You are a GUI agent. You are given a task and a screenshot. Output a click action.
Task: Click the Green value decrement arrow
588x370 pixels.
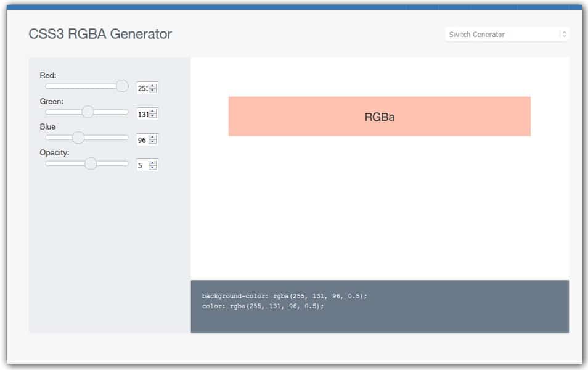coord(152,115)
